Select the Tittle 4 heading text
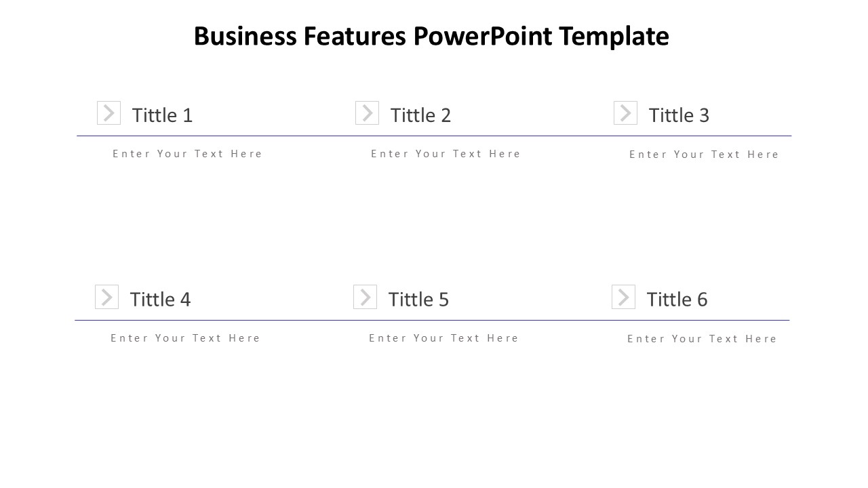This screenshot has width=868, height=488. [160, 300]
